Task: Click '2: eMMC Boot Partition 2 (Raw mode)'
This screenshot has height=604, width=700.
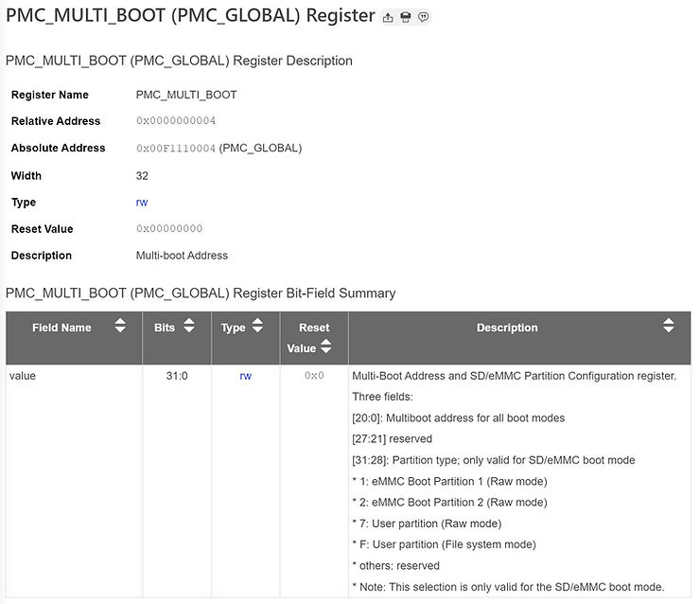Action: pos(449,503)
